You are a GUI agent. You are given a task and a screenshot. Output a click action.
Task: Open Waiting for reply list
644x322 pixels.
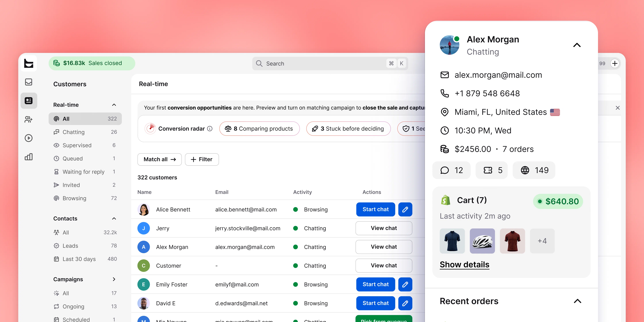click(85, 172)
